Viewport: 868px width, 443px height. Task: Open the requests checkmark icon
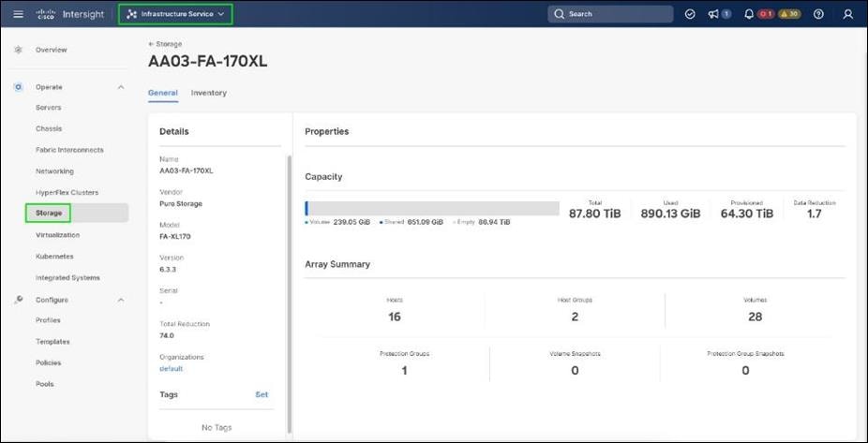tap(690, 14)
